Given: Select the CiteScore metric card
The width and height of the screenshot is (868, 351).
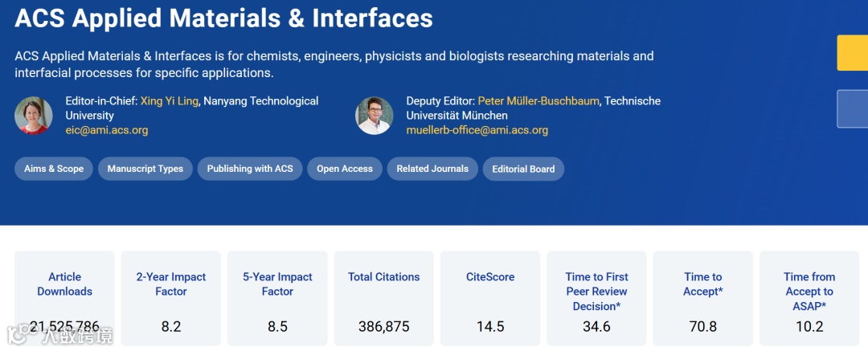Looking at the screenshot, I should point(490,299).
